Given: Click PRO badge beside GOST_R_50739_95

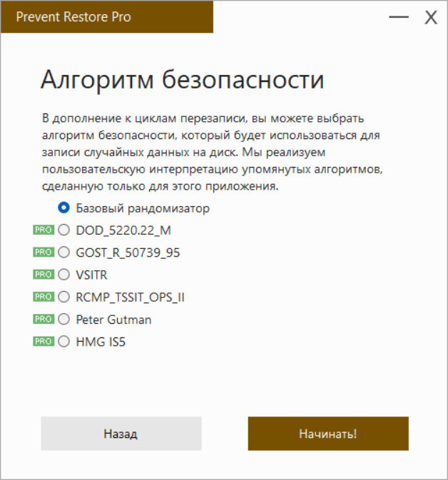Looking at the screenshot, I should [x=44, y=252].
